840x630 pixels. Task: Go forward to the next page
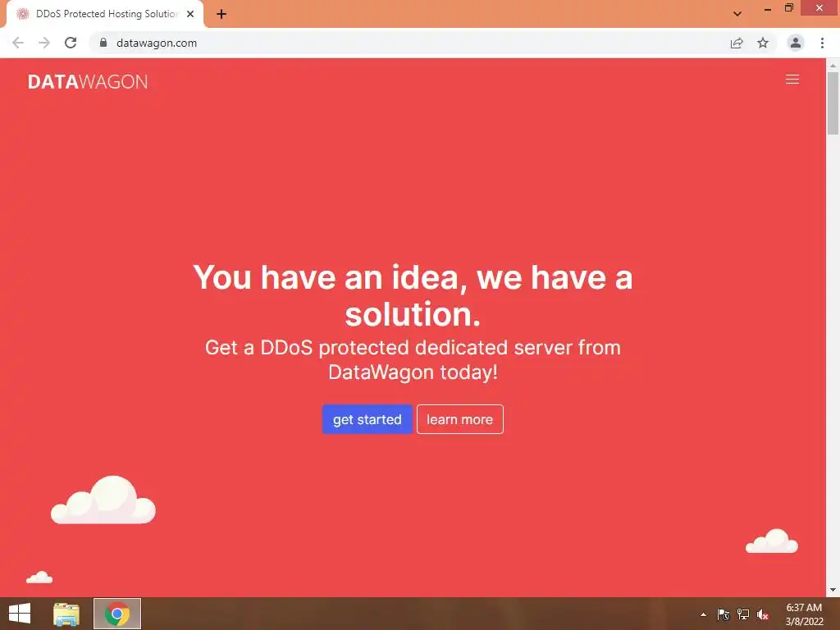click(x=44, y=43)
